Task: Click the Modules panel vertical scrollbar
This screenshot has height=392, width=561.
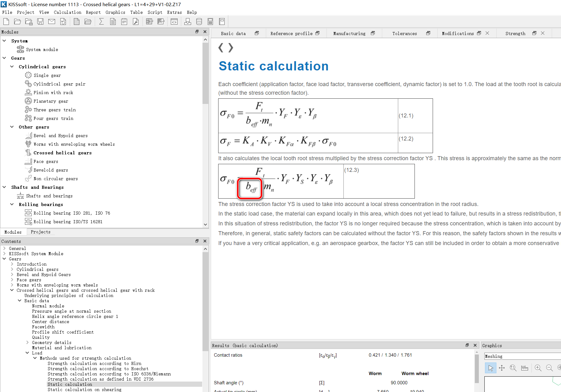Action: pyautogui.click(x=206, y=74)
